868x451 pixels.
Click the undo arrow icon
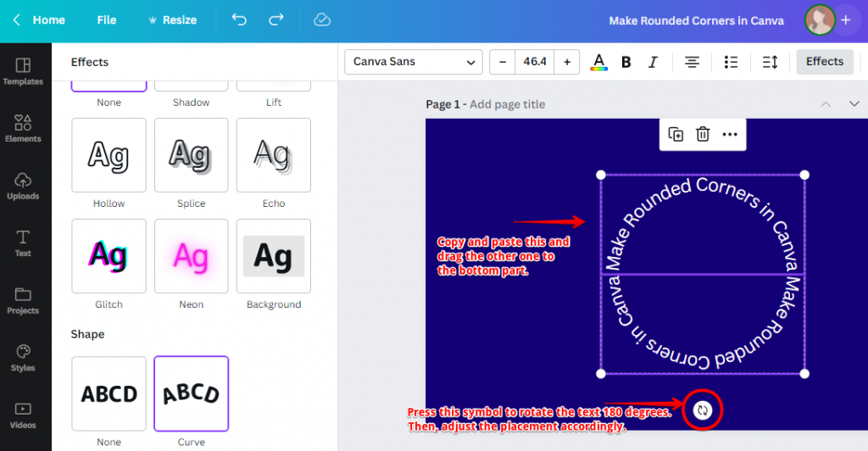click(239, 19)
